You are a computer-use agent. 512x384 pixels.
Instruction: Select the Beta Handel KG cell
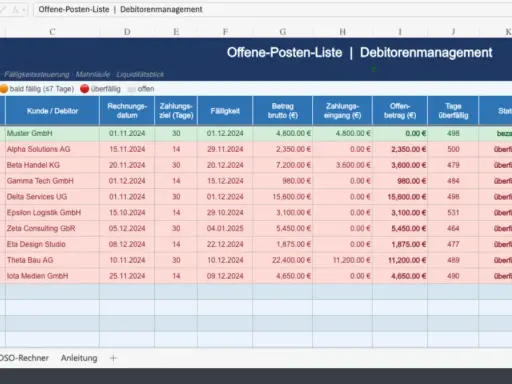52,165
